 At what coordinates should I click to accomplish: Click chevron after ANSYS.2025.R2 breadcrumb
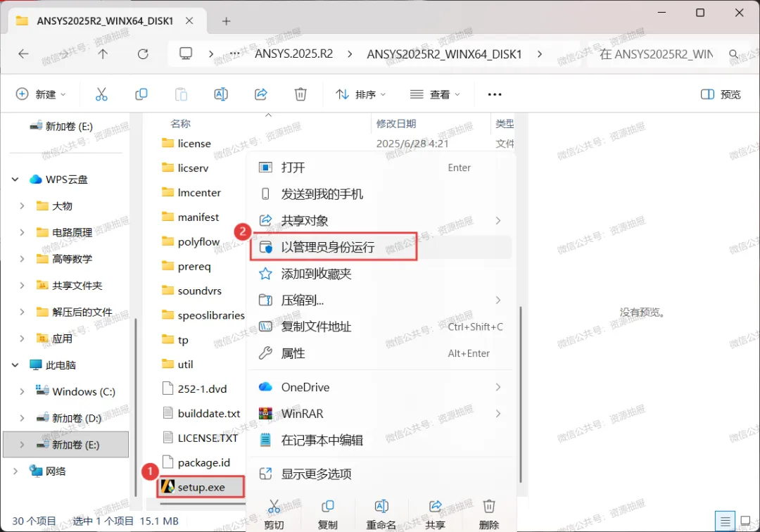tap(350, 53)
